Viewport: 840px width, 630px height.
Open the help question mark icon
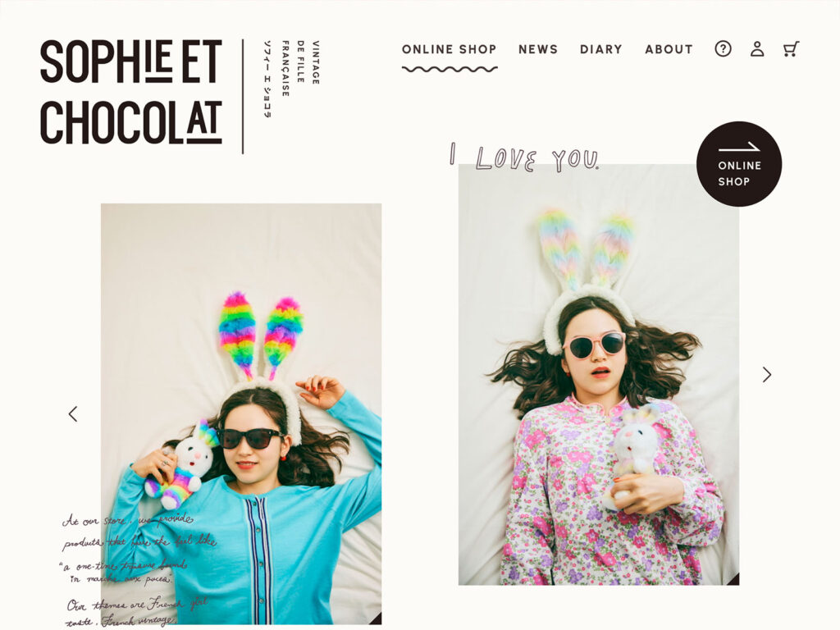(723, 49)
